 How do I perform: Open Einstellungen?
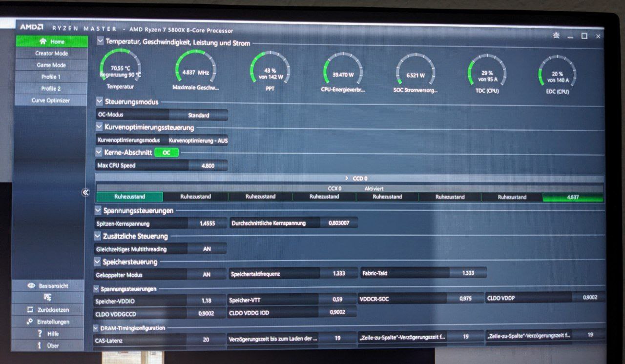coord(48,322)
